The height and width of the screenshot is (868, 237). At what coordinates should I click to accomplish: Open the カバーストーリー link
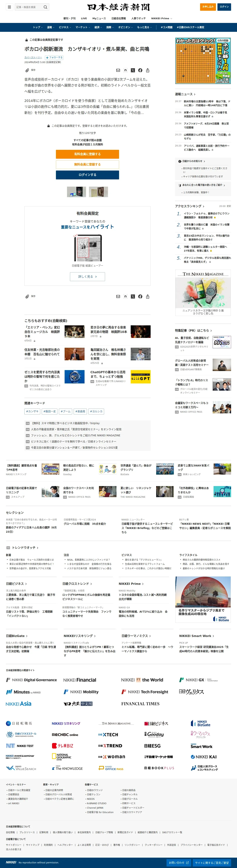[x=33, y=58]
